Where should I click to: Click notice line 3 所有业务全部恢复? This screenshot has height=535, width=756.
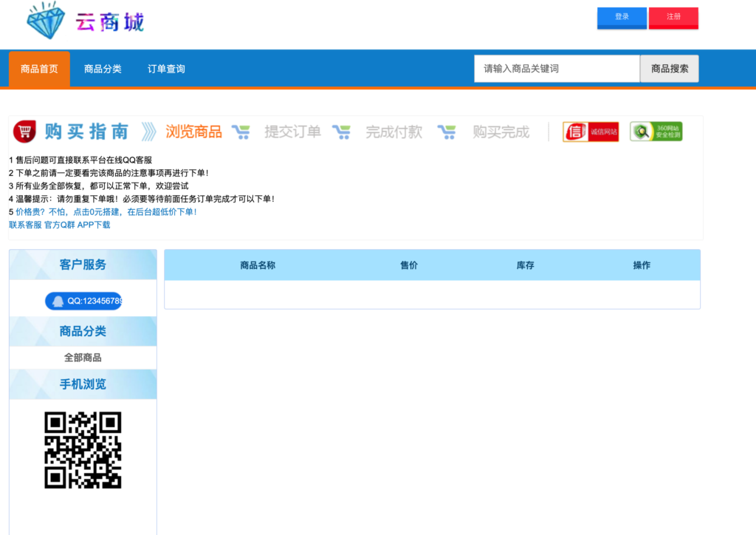[x=99, y=185]
